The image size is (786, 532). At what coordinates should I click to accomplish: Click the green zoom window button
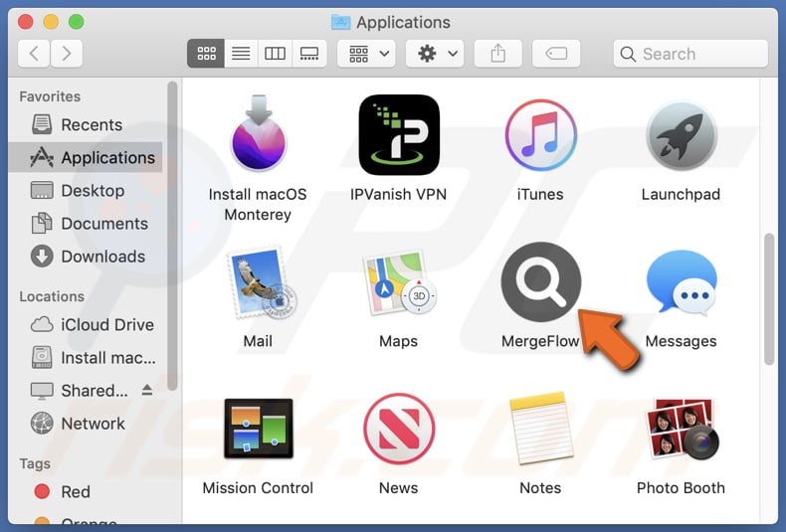[77, 22]
